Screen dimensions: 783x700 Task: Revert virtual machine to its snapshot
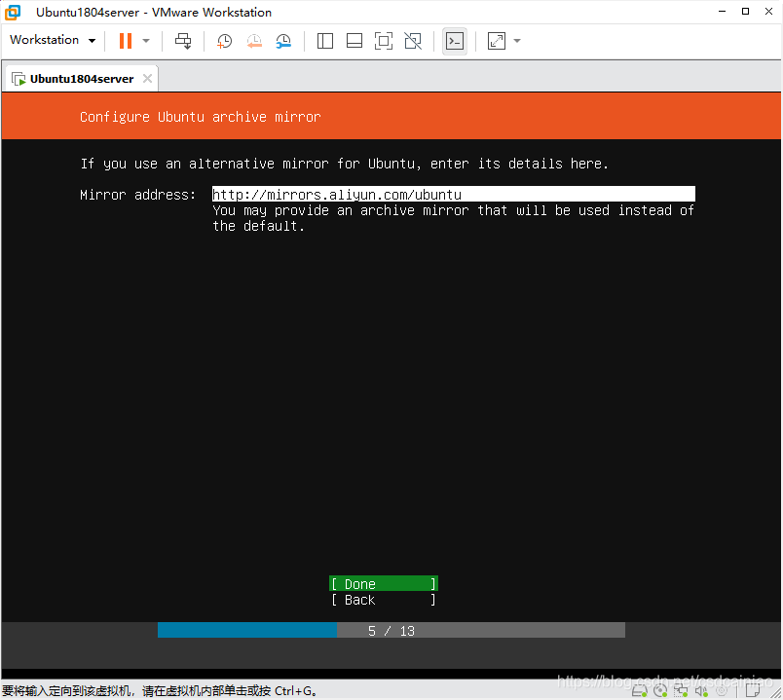254,41
